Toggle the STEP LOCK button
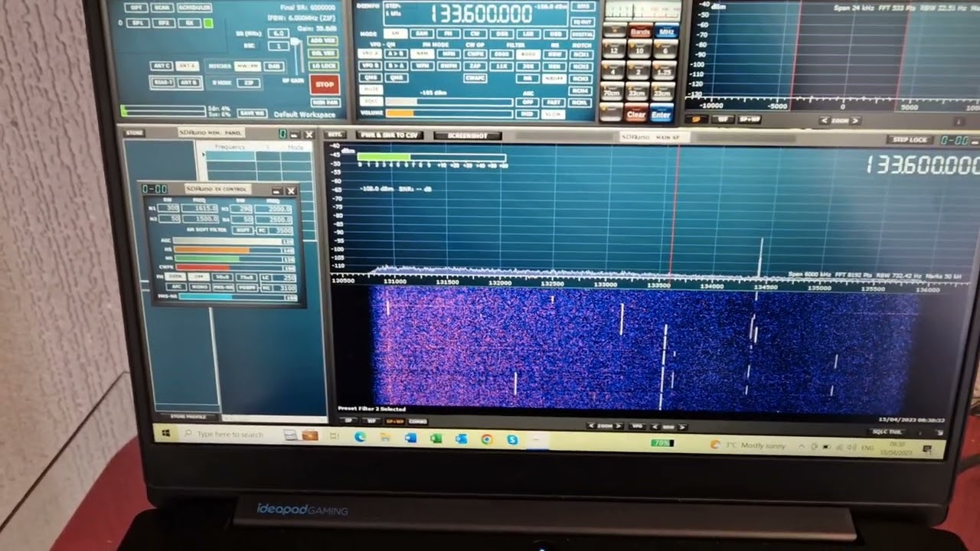 (x=910, y=140)
